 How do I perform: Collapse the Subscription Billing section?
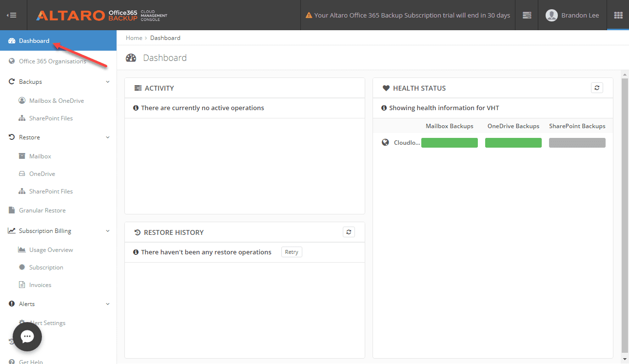coord(108,231)
